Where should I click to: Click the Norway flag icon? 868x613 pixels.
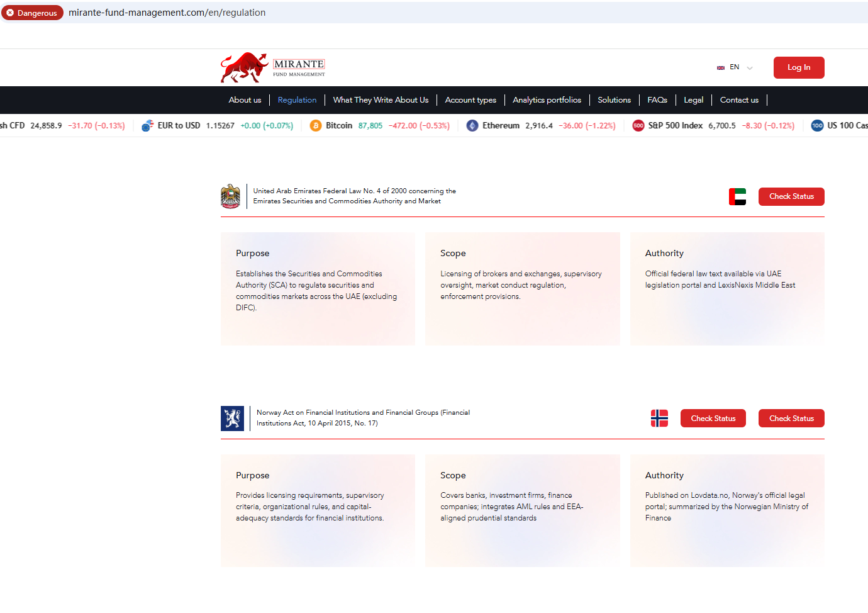659,419
